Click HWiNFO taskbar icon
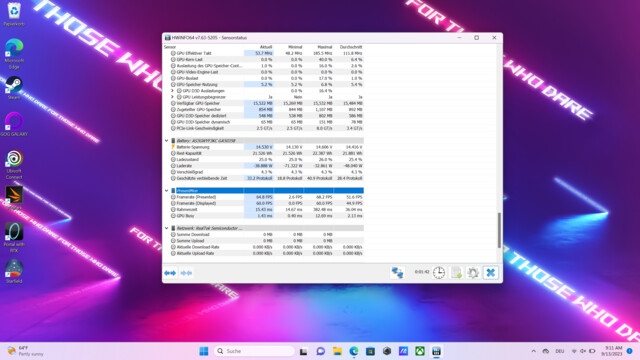This screenshot has height=360, width=640. pos(436,351)
